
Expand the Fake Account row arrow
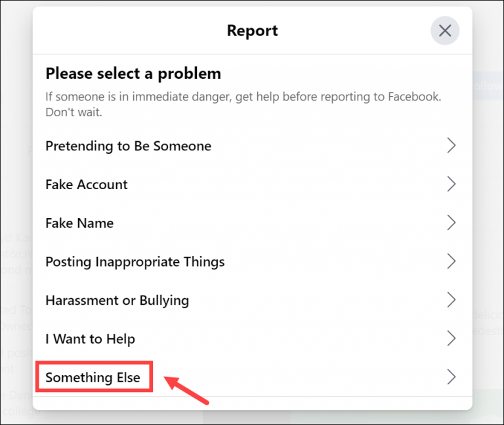point(451,185)
